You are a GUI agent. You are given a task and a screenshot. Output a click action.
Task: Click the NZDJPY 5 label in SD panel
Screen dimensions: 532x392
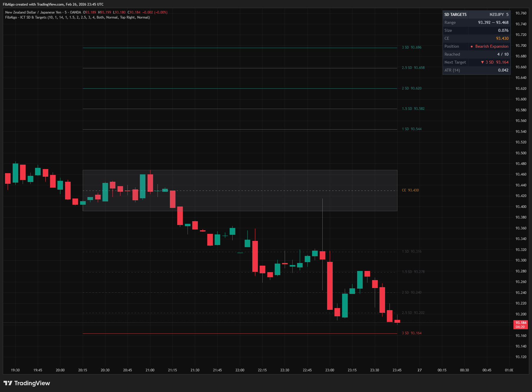point(498,14)
